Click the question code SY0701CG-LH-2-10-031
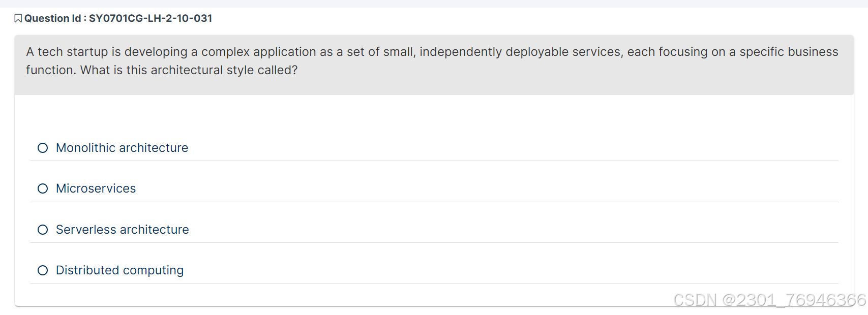 [x=151, y=19]
